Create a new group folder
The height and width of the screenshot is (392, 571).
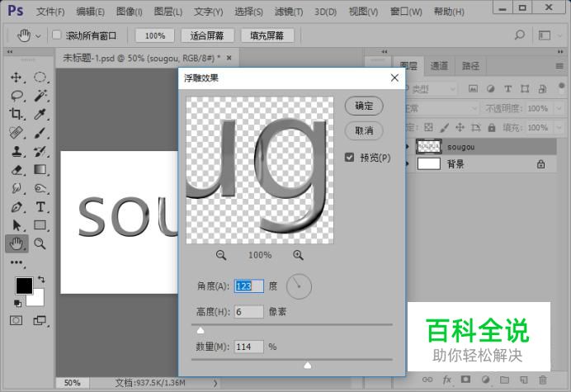click(x=504, y=380)
